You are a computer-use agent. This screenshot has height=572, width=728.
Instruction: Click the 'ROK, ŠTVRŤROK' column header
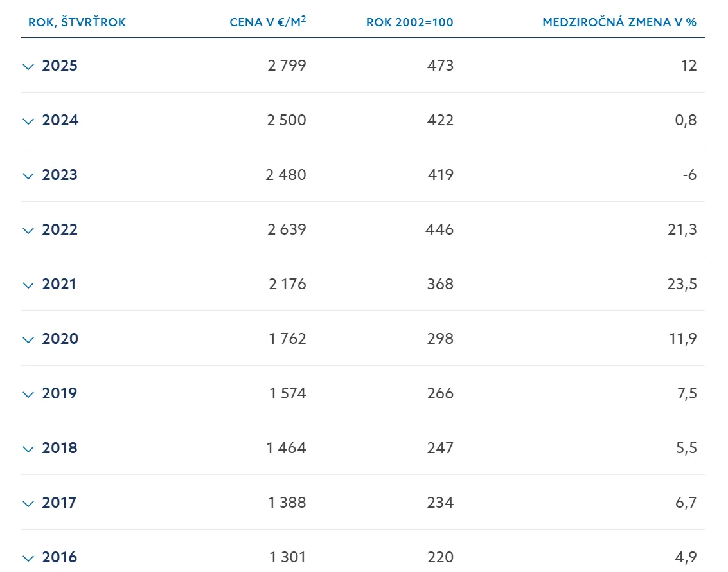tap(77, 22)
